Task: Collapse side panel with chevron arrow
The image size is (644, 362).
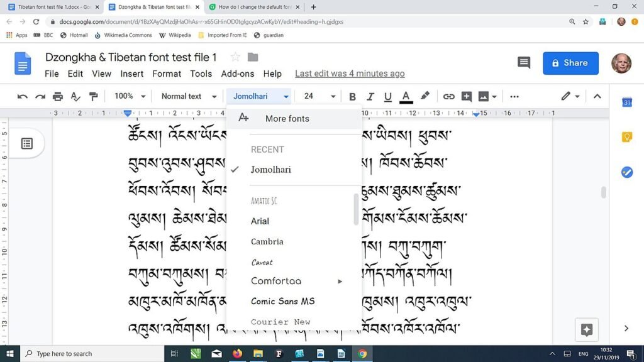Action: coord(626,328)
